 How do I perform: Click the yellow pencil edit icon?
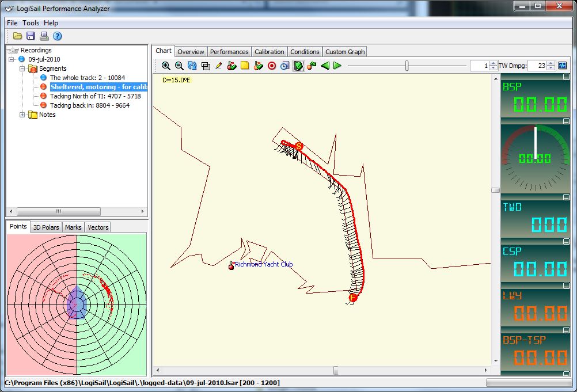coord(219,66)
